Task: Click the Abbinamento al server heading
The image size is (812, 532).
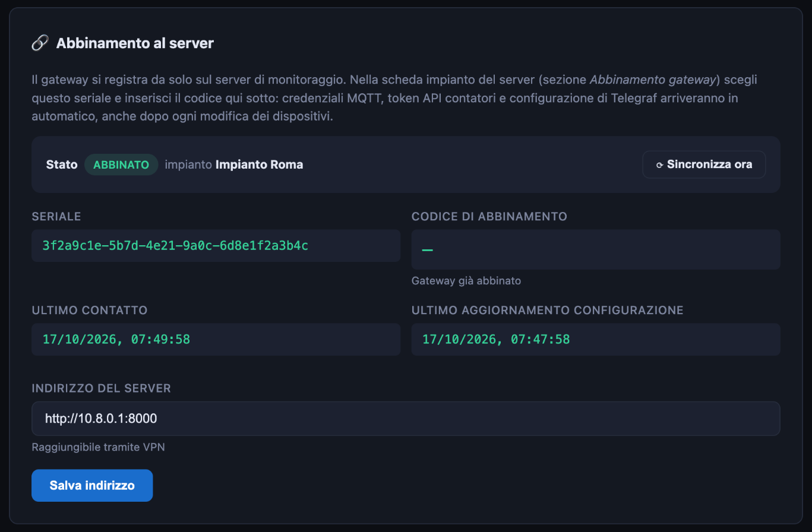Action: click(135, 43)
